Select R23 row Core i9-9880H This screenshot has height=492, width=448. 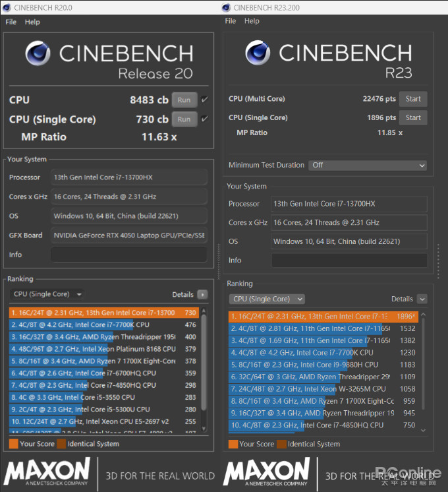[x=323, y=365]
